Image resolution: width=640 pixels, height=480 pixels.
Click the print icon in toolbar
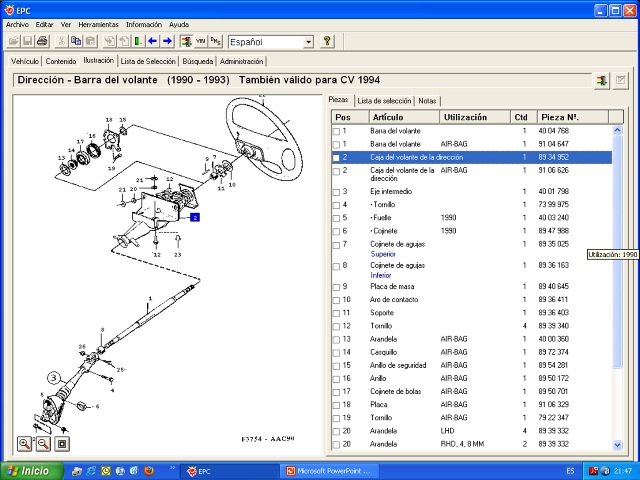coord(42,41)
